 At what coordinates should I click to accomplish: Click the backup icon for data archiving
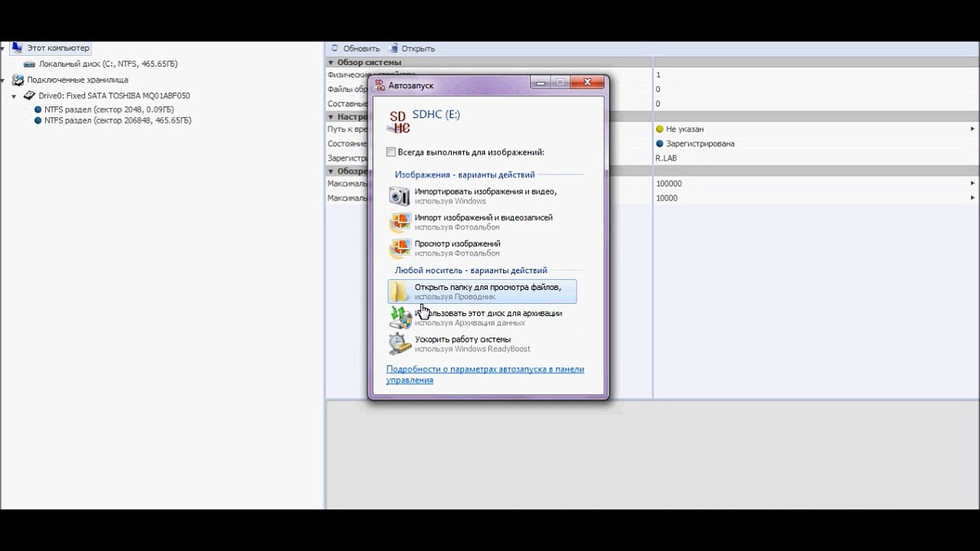point(400,318)
